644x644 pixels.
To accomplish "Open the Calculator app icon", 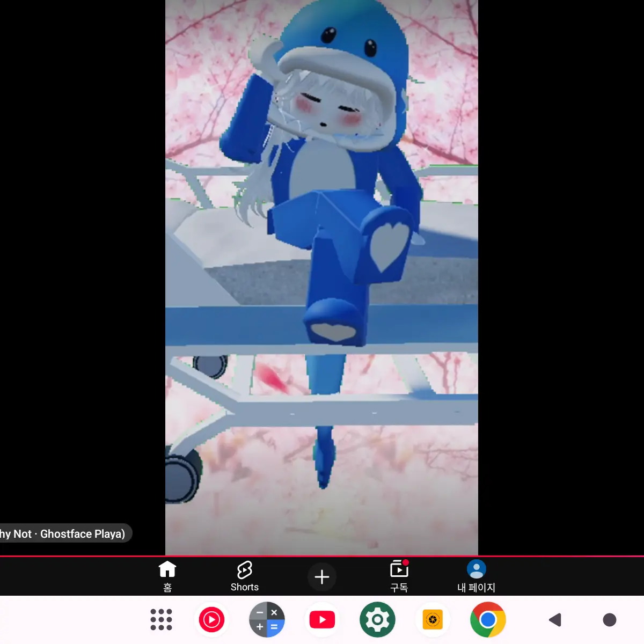I will pyautogui.click(x=267, y=620).
